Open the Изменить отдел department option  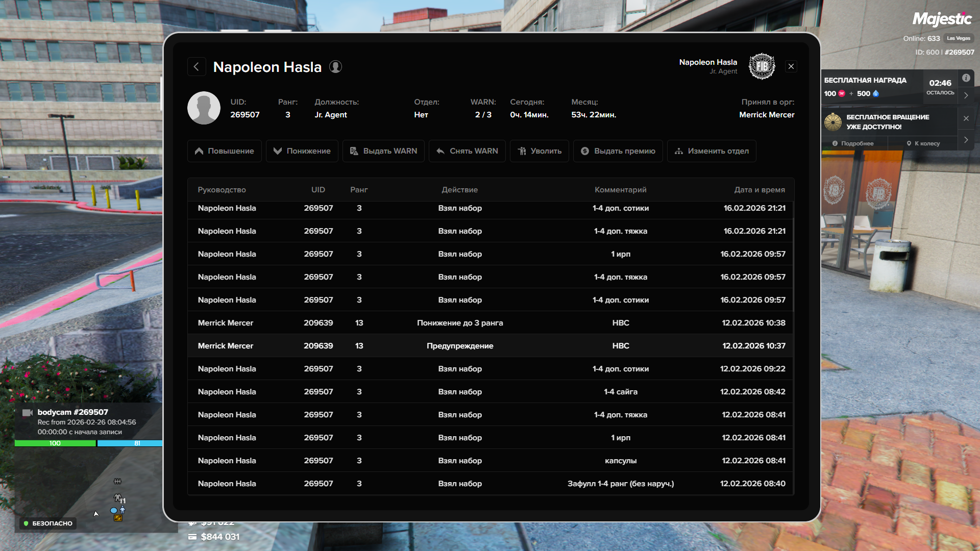point(711,151)
